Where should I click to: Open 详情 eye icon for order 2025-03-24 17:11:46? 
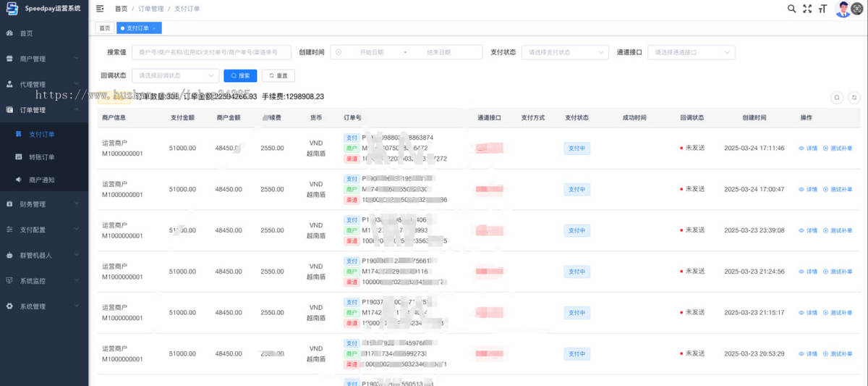[x=801, y=148]
